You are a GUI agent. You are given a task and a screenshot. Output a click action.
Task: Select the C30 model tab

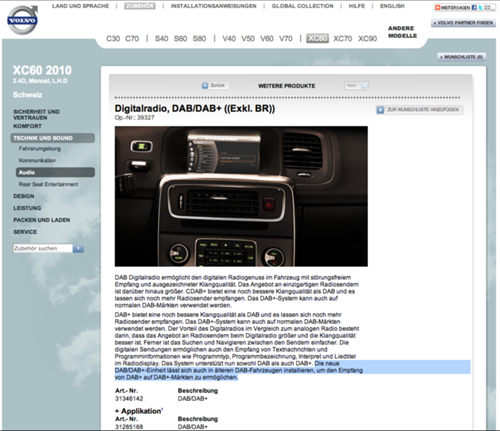coord(113,39)
